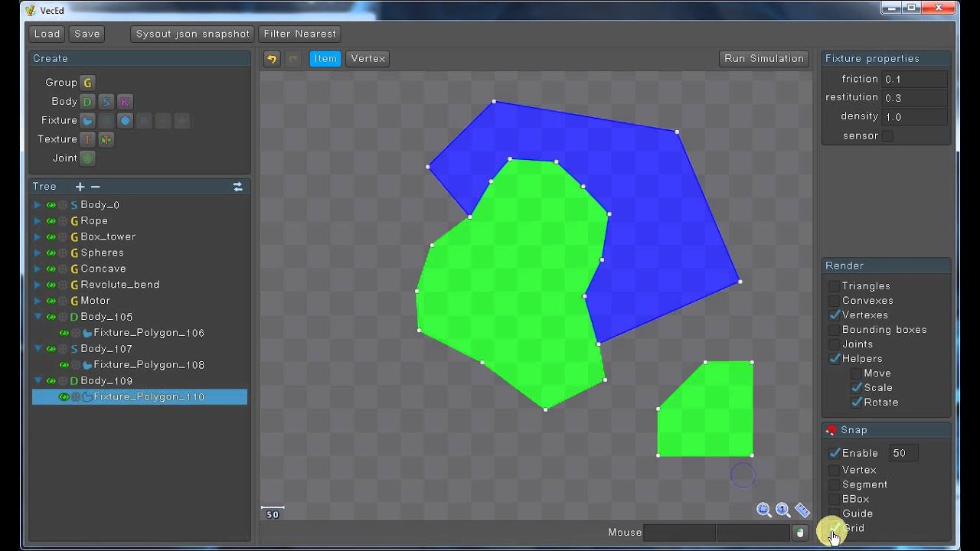Create a dynamic body with green D icon
Image resolution: width=980 pixels, height=551 pixels.
tap(87, 102)
